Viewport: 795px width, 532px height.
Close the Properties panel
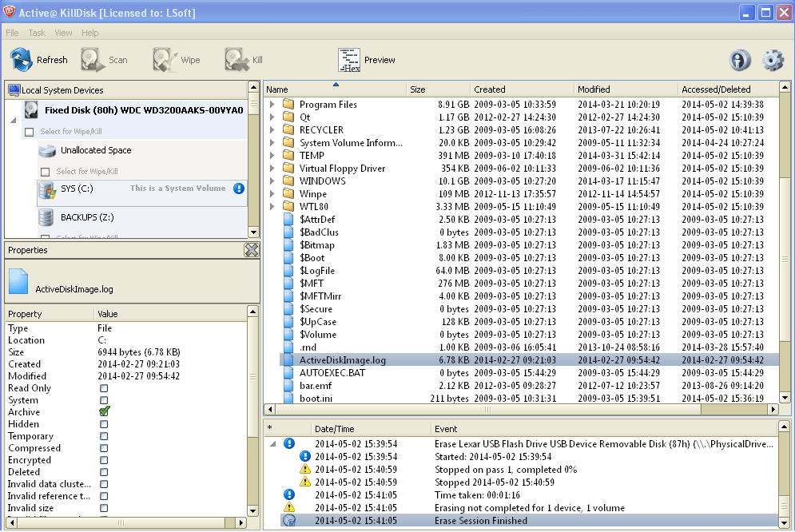[x=251, y=250]
